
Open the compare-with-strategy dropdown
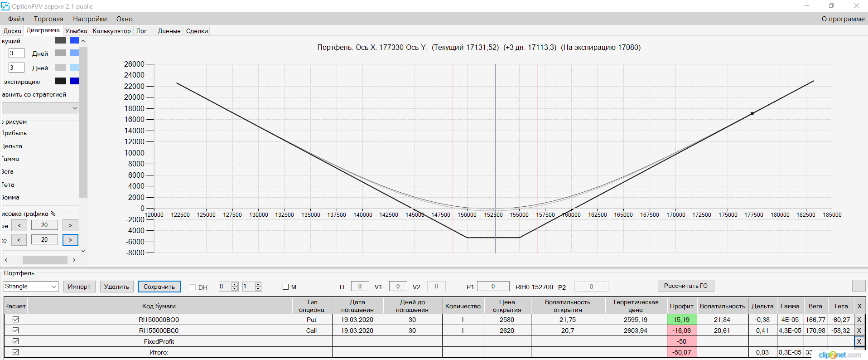tap(40, 108)
